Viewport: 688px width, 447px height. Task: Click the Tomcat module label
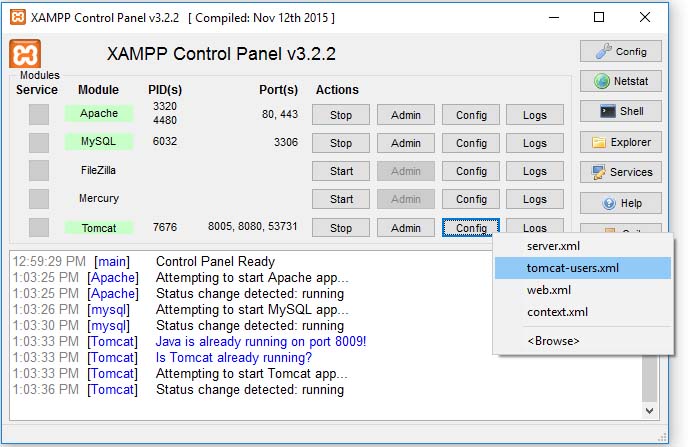click(x=99, y=228)
